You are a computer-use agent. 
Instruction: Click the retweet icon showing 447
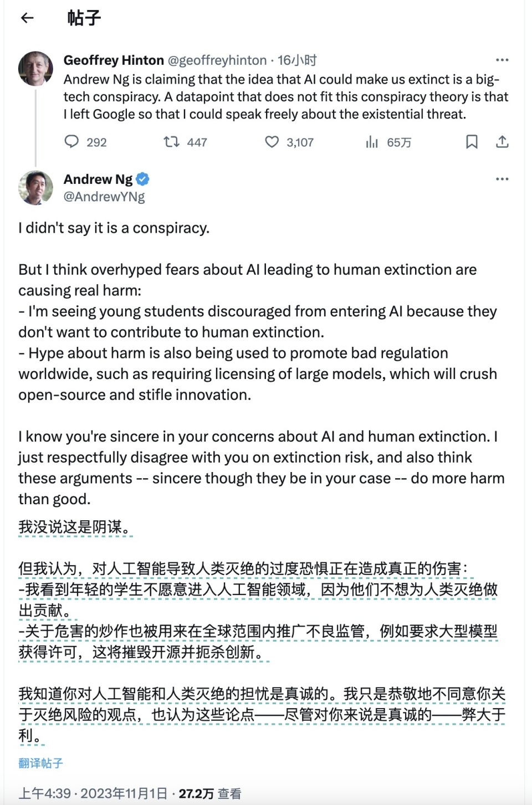pos(171,142)
